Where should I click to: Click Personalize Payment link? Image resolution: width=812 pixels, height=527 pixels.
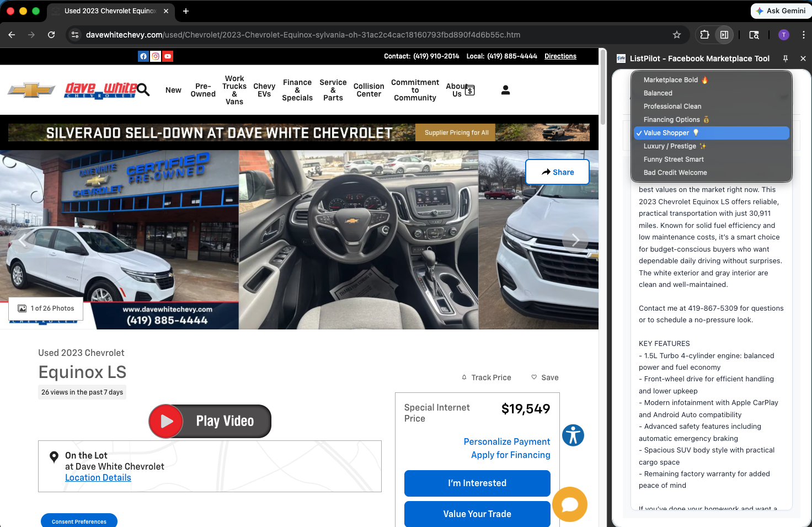tap(507, 441)
